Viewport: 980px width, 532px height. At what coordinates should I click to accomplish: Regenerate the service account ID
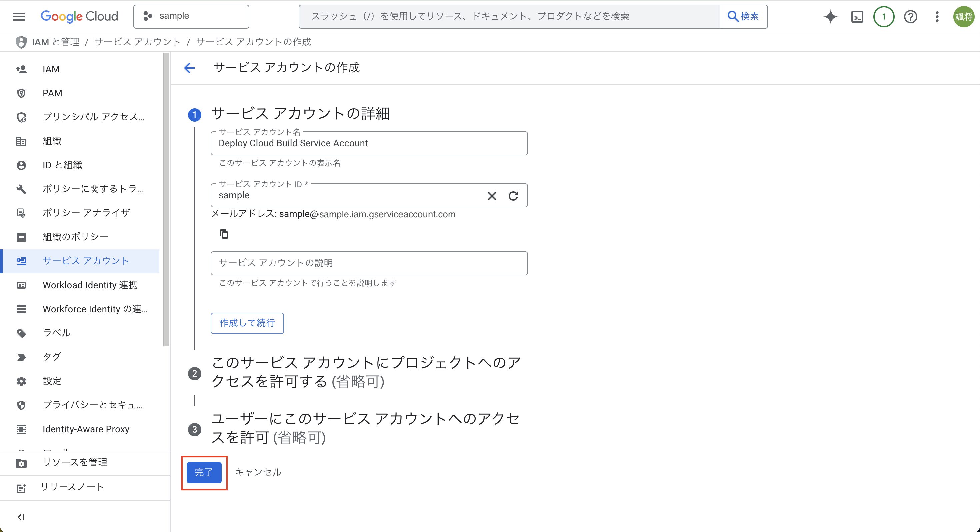click(513, 196)
